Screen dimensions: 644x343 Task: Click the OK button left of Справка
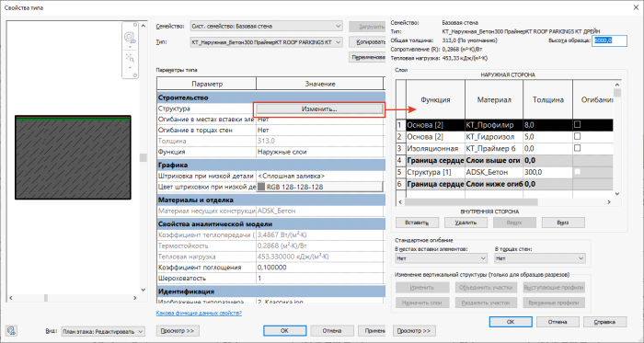click(x=511, y=322)
